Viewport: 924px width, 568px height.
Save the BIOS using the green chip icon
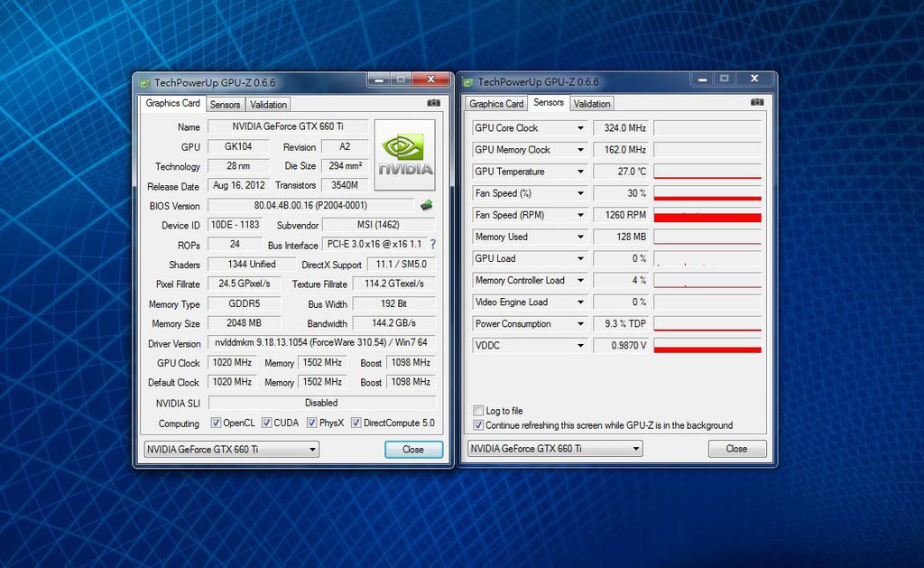[x=427, y=205]
